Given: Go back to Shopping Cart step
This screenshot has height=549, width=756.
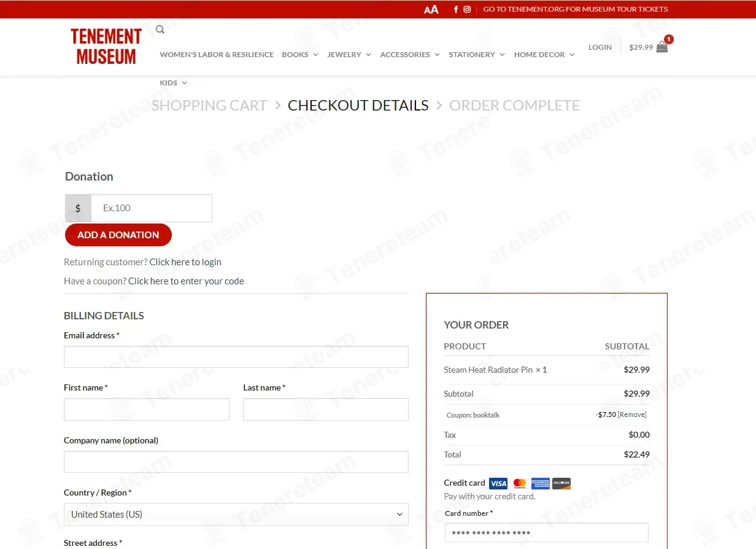Looking at the screenshot, I should (x=209, y=106).
